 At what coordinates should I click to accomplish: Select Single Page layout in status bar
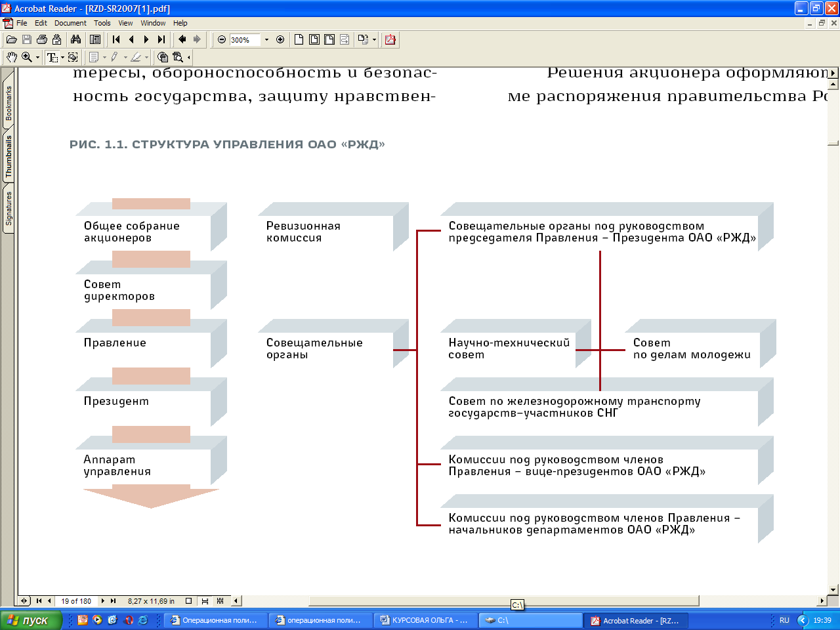188,600
